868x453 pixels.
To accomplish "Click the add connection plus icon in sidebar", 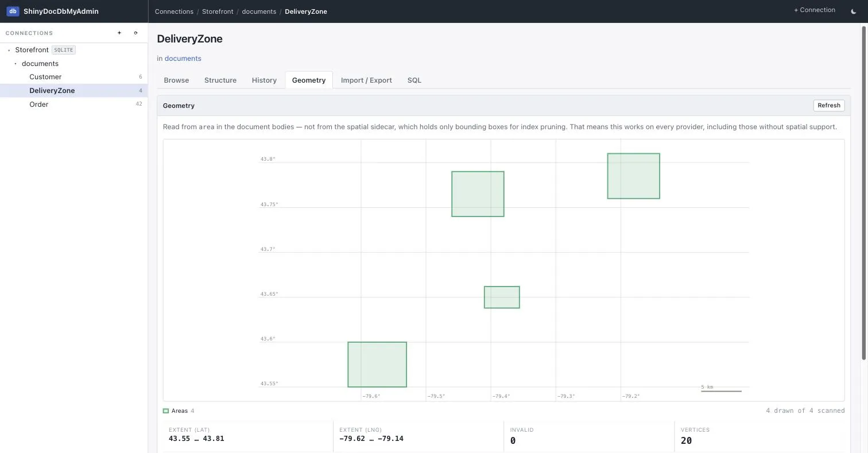I will [x=119, y=33].
